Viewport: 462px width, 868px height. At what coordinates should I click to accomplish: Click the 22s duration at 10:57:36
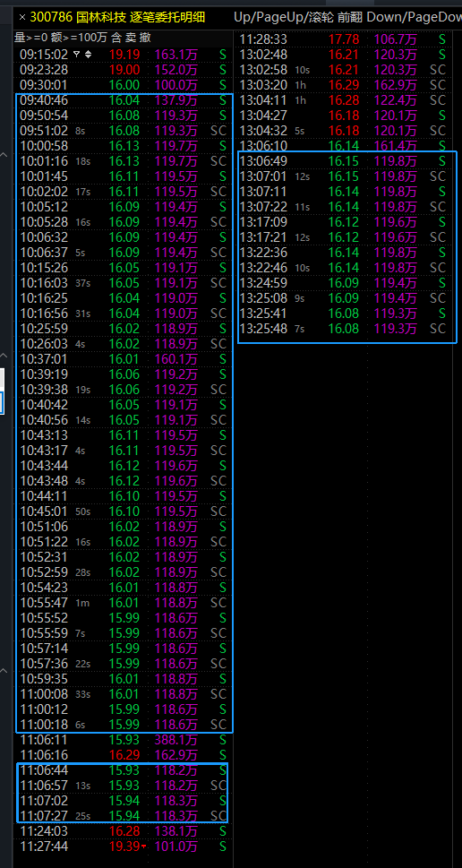82,664
